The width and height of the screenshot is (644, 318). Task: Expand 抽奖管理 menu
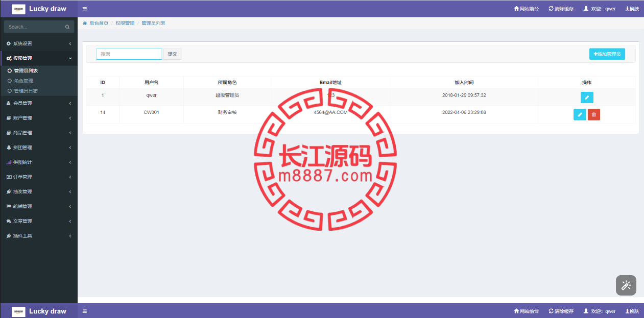coord(39,192)
